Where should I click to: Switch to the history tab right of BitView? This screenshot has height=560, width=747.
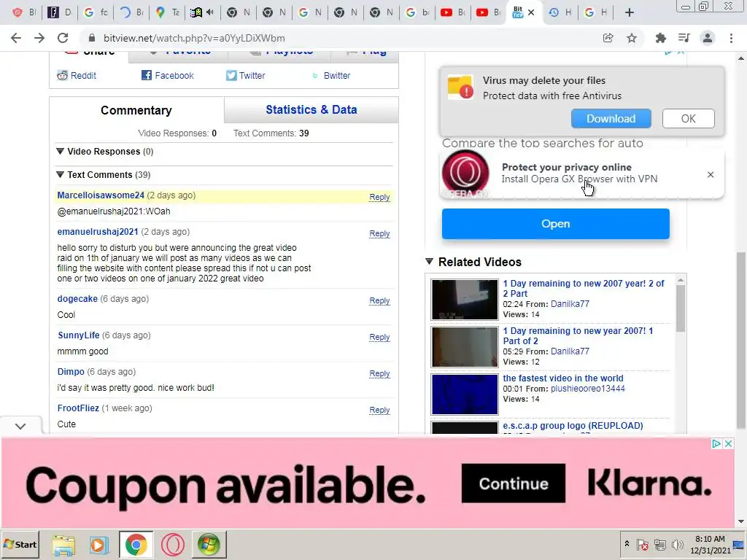(x=560, y=12)
